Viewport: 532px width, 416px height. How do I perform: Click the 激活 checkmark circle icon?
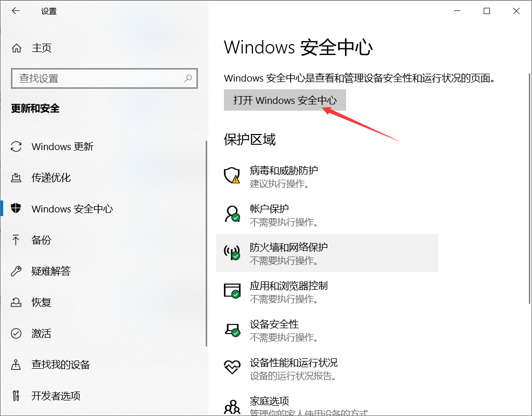16,333
